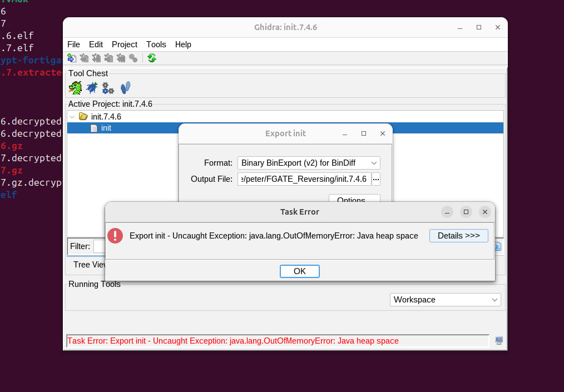Launch the CodeBrowser dragon tool
Image resolution: width=564 pixels, height=392 pixels.
(75, 88)
